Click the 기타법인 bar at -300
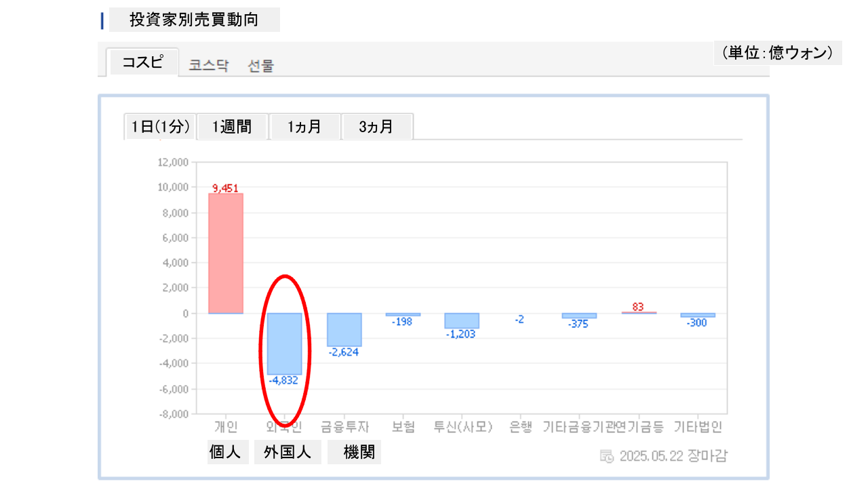This screenshot has width=868, height=488. coord(697,315)
